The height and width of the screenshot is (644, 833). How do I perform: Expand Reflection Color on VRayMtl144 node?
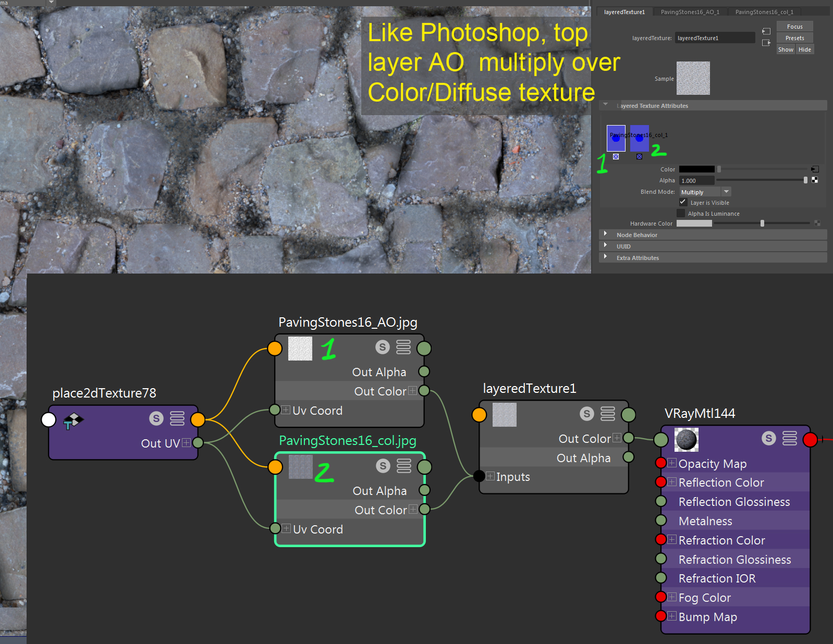tap(672, 482)
